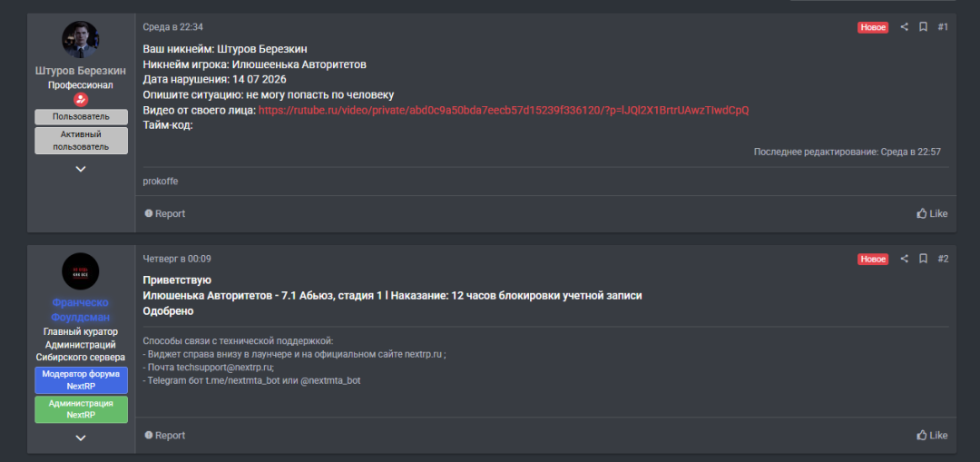Expand user details under Штуров Березкин
The width and height of the screenshot is (980, 462).
[x=81, y=169]
